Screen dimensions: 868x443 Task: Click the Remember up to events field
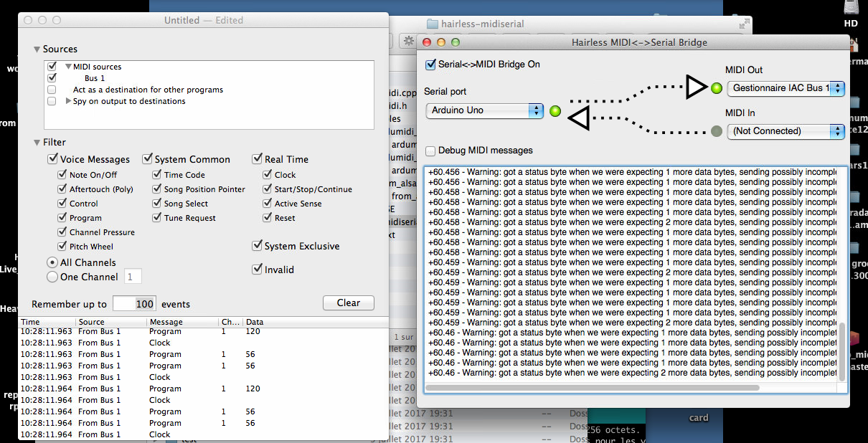(x=135, y=303)
